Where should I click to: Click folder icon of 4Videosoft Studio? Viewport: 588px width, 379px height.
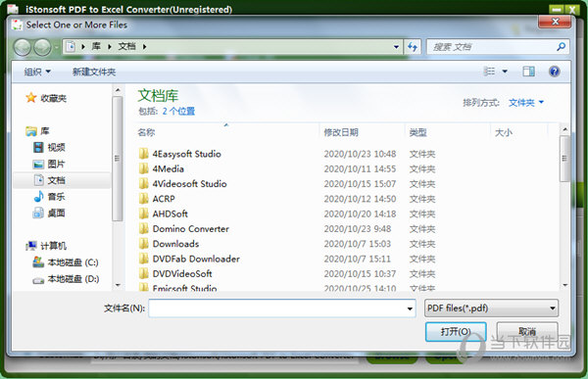click(144, 184)
